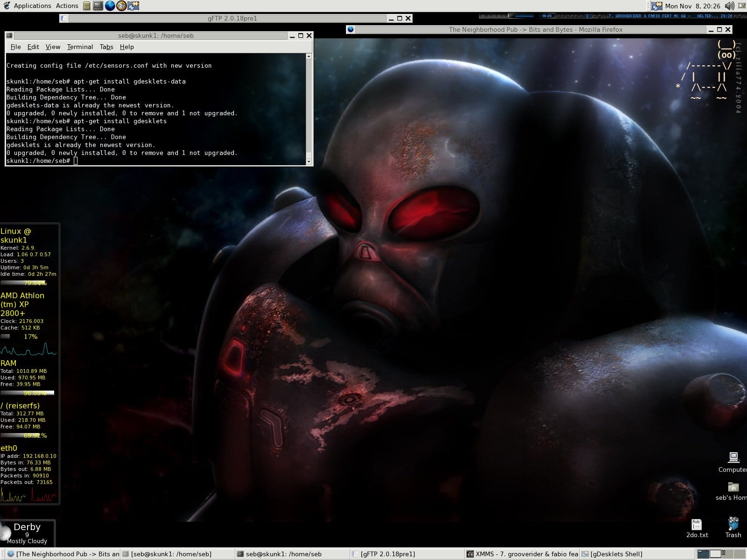747x560 pixels.
Task: Open the Actions menu in top panel
Action: coord(67,6)
